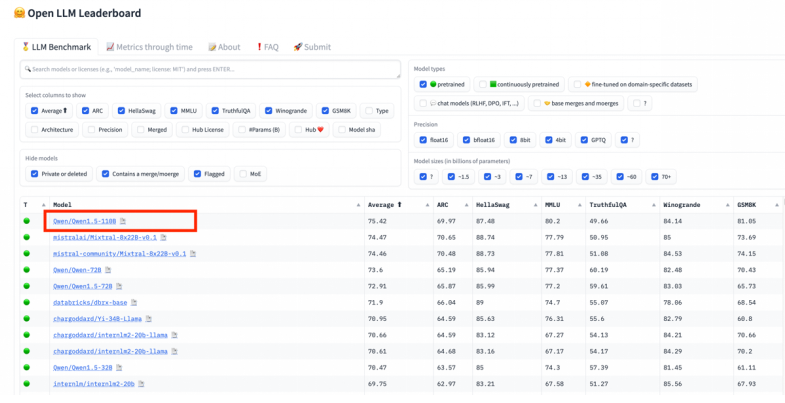Sort by the Model column arrow
The image size is (785, 403).
358,205
